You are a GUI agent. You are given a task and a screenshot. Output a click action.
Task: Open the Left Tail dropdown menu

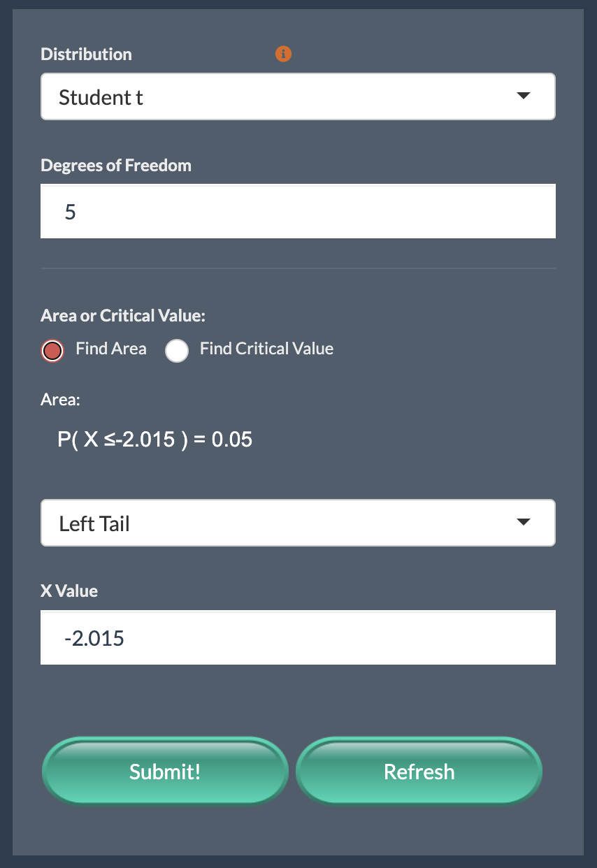280,523
